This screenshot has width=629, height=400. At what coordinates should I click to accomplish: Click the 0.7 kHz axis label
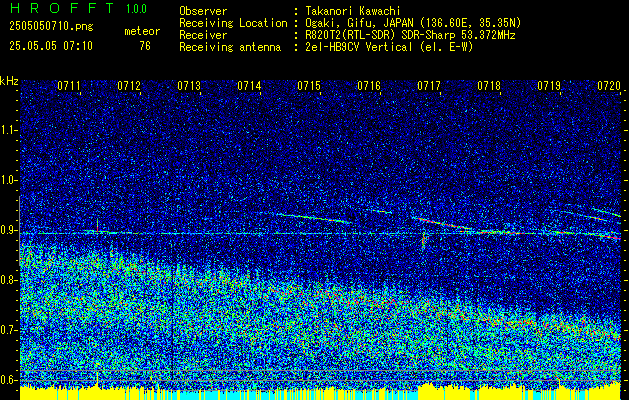9,330
